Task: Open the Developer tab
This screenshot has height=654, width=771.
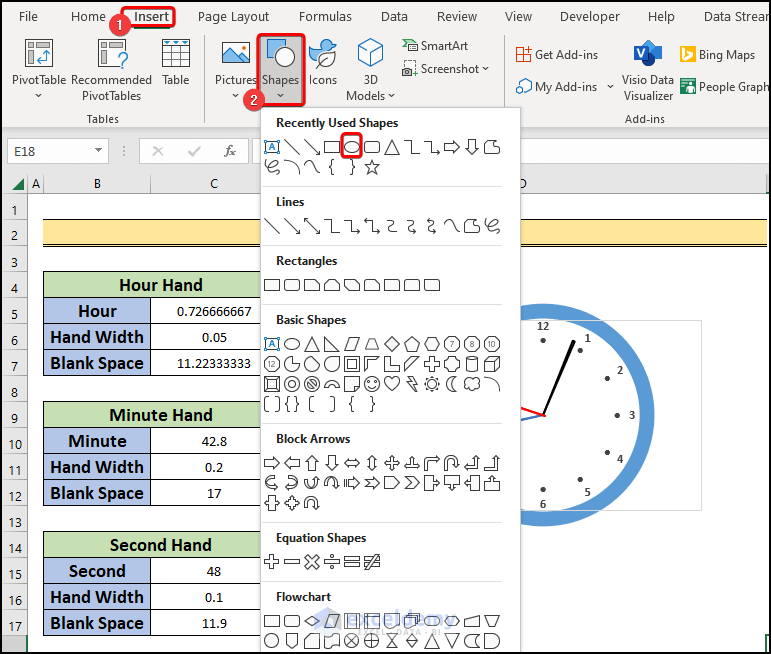Action: pyautogui.click(x=590, y=17)
